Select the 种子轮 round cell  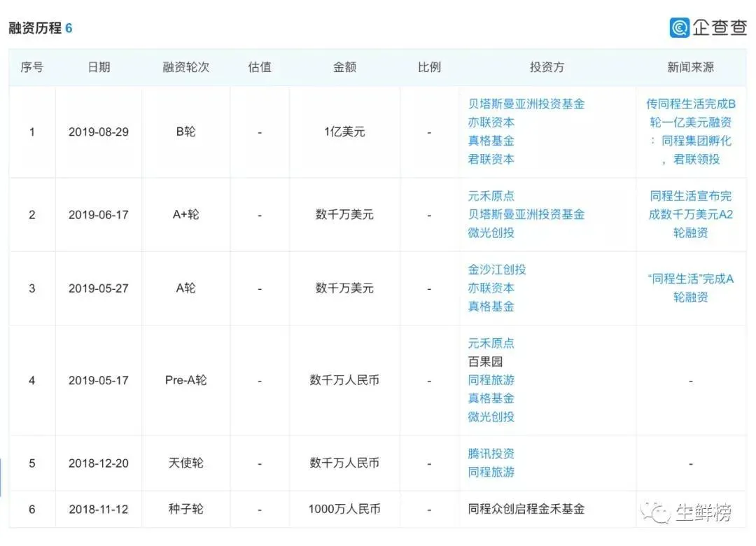point(185,509)
